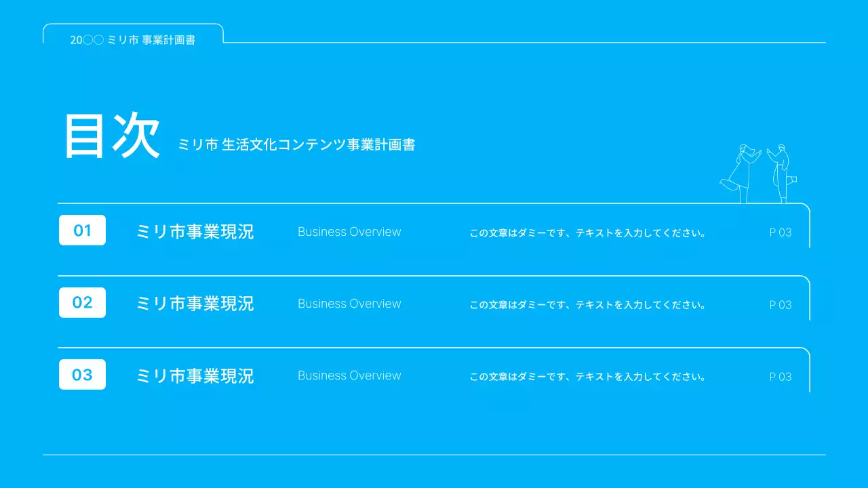868x488 pixels.
Task: Click the 02 number badge
Action: 82,302
